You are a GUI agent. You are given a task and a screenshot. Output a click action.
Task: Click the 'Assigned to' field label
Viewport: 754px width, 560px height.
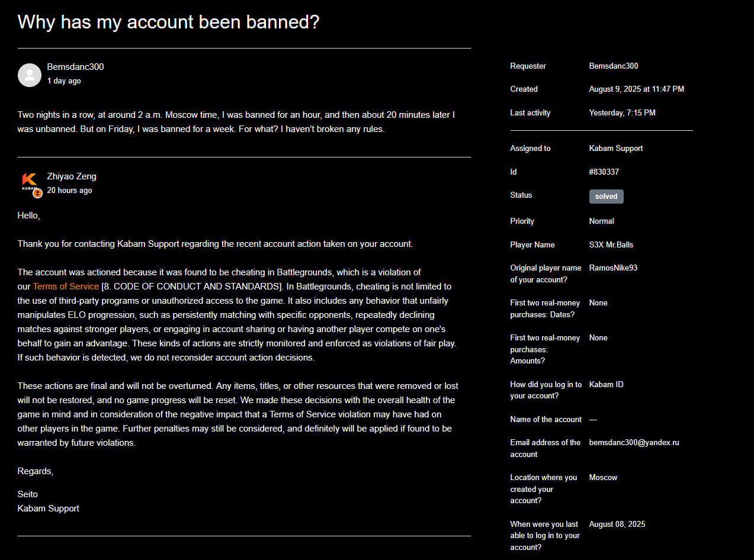(x=530, y=149)
